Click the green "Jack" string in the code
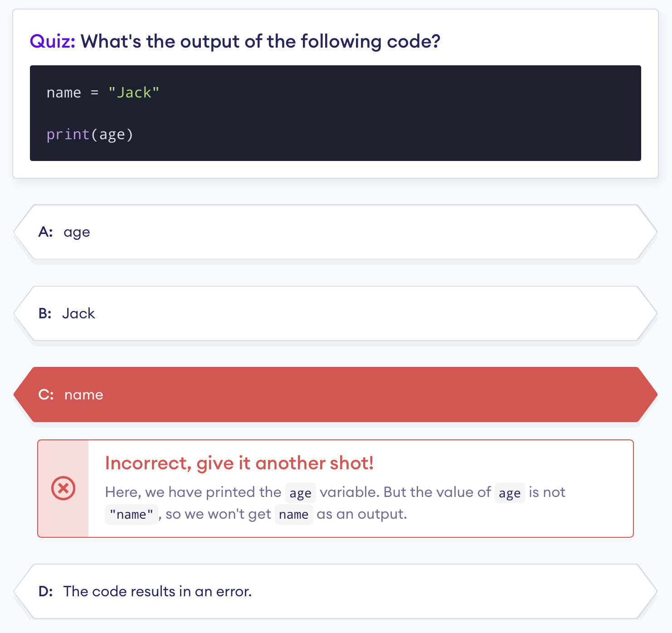 coord(134,93)
